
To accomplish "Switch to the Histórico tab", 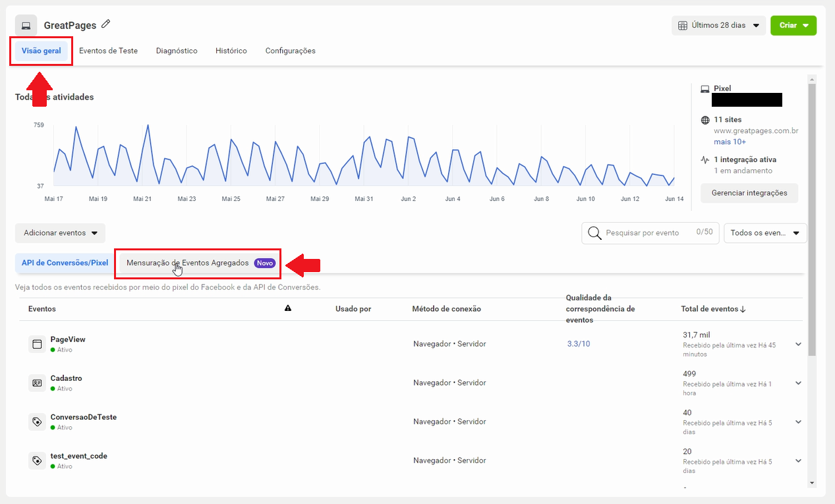I will point(231,51).
